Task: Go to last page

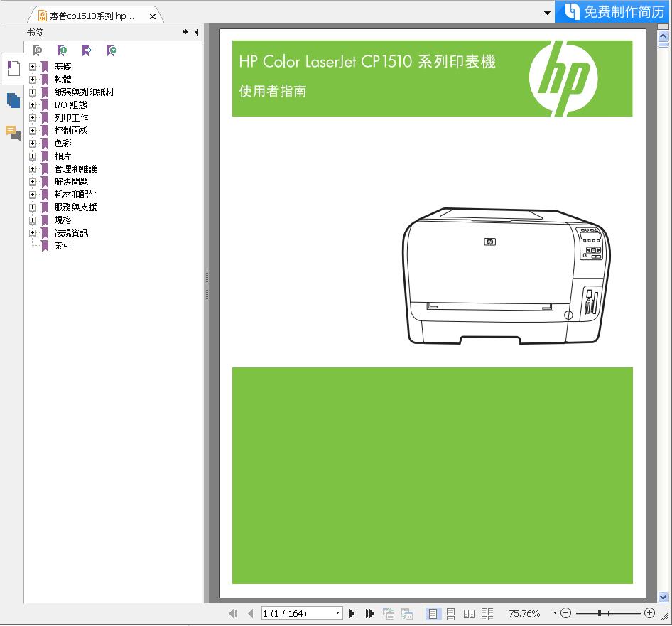Action: point(369,614)
